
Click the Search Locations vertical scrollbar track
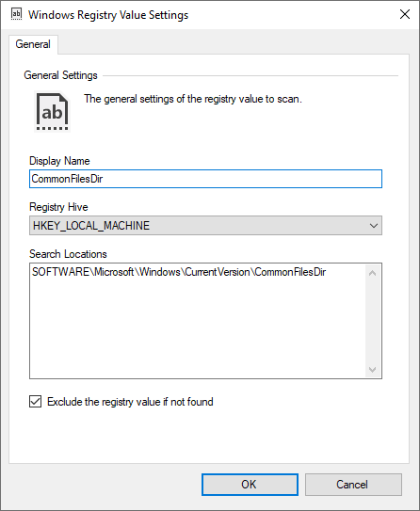point(372,321)
